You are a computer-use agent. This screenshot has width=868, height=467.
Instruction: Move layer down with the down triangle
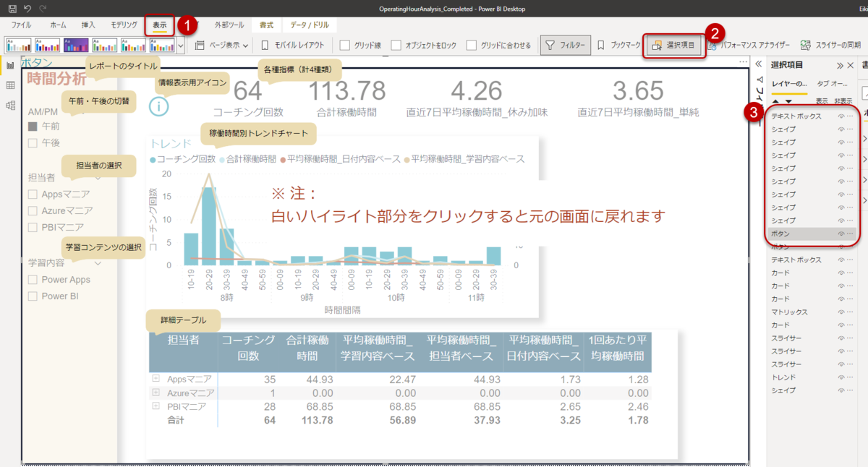[788, 101]
